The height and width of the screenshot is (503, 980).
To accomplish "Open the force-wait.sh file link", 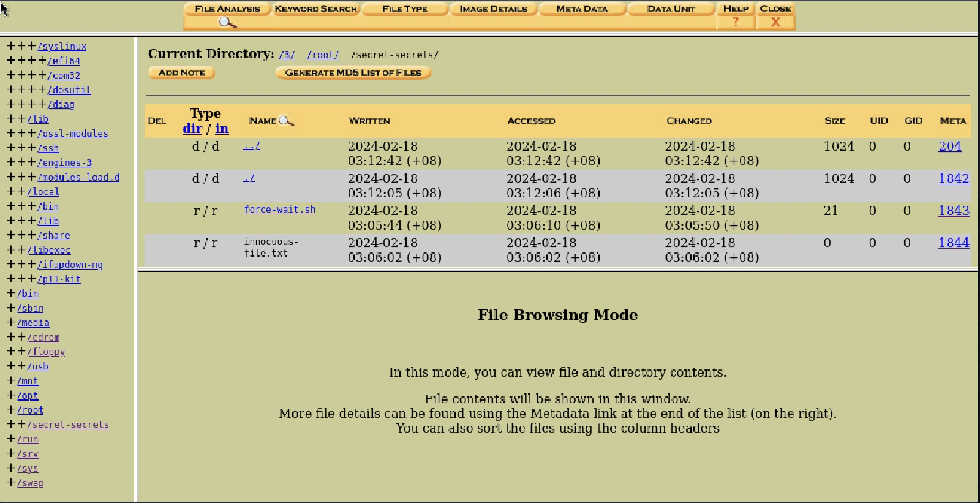I will pyautogui.click(x=279, y=210).
